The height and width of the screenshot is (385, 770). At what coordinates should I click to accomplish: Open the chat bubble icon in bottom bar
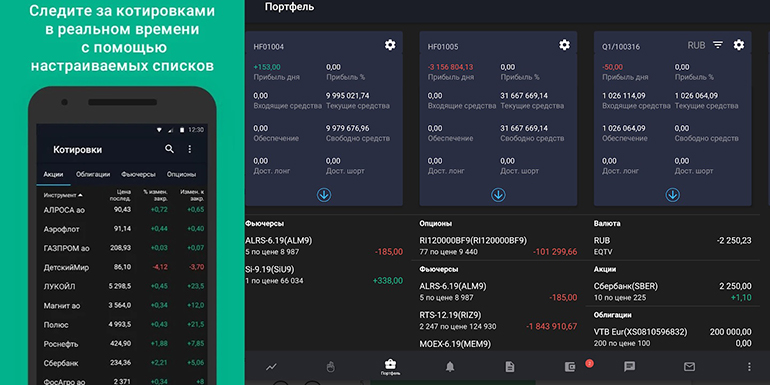pyautogui.click(x=630, y=367)
